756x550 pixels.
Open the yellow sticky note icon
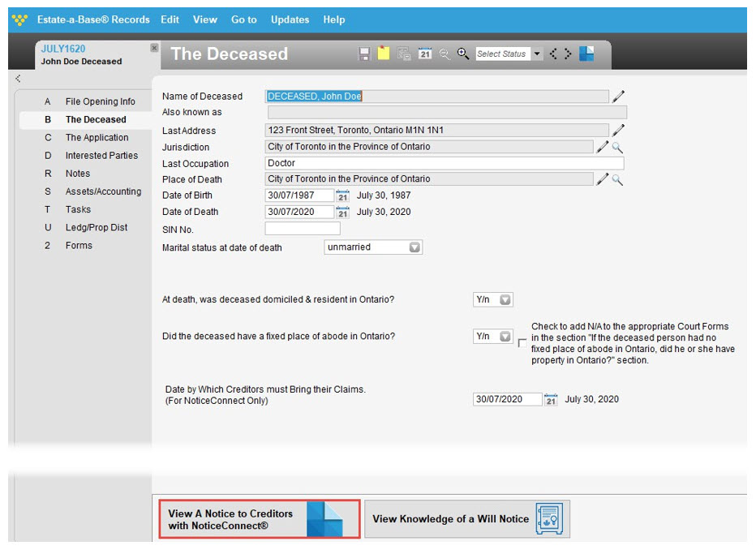click(x=384, y=53)
